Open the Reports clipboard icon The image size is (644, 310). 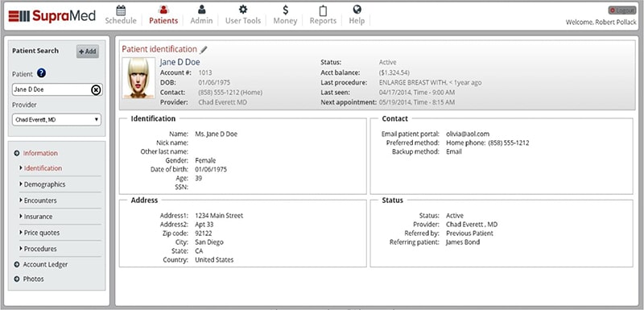click(323, 10)
